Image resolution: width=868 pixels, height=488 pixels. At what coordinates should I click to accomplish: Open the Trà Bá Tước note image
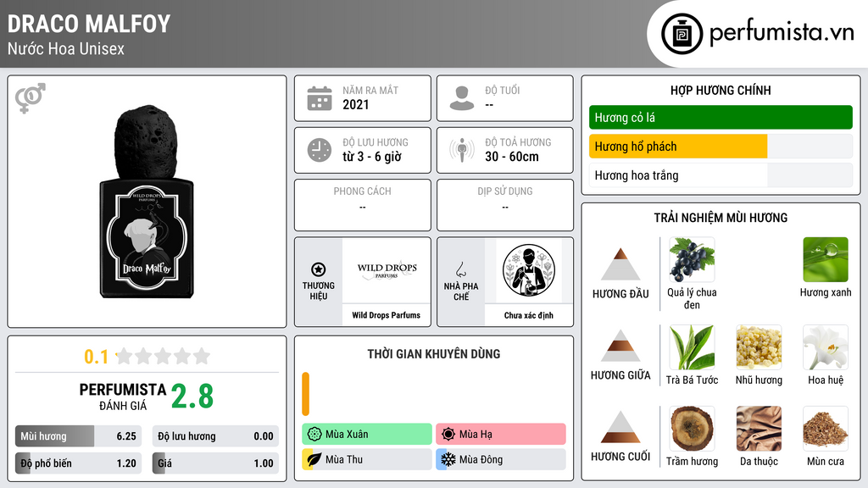692,347
